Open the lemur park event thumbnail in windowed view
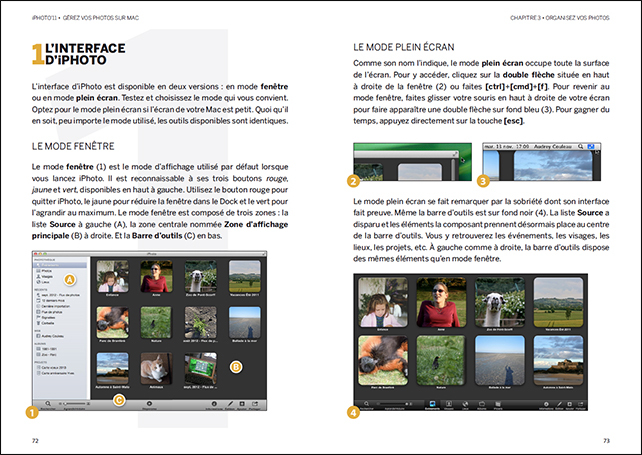The height and width of the screenshot is (455, 642). 113,323
